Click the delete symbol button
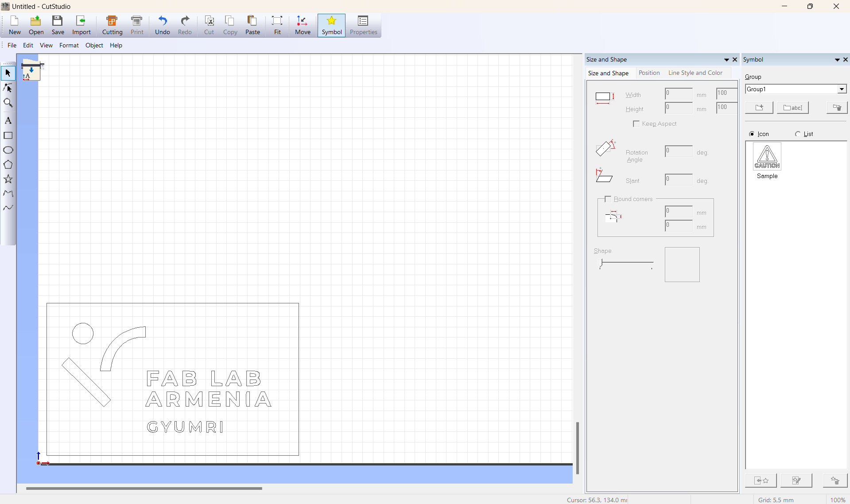Image resolution: width=850 pixels, height=504 pixels. pos(835,481)
